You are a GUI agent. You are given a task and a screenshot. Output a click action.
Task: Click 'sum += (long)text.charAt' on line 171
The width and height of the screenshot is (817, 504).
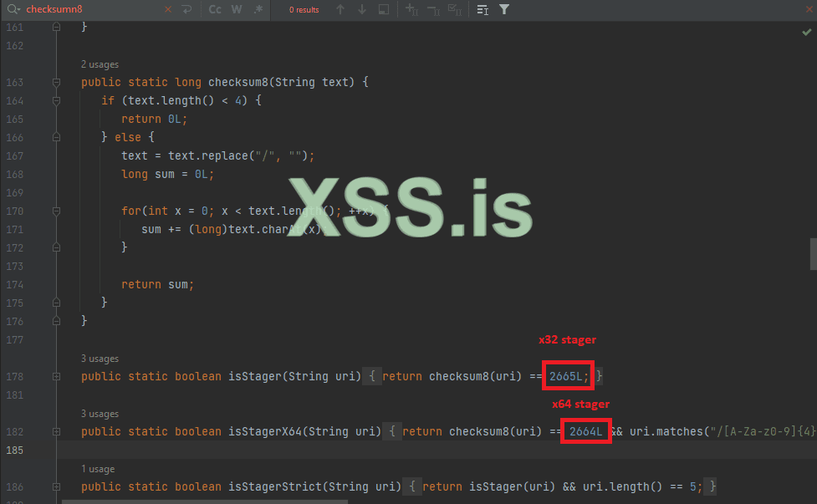221,230
